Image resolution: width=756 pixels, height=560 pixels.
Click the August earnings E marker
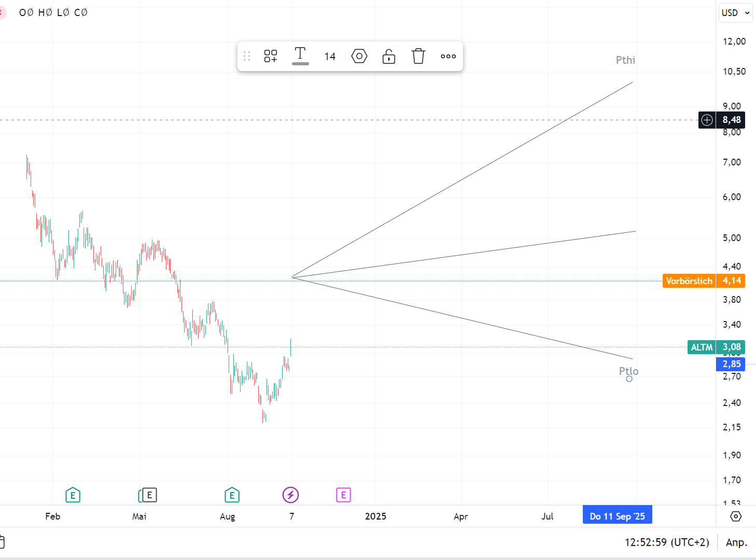[232, 495]
